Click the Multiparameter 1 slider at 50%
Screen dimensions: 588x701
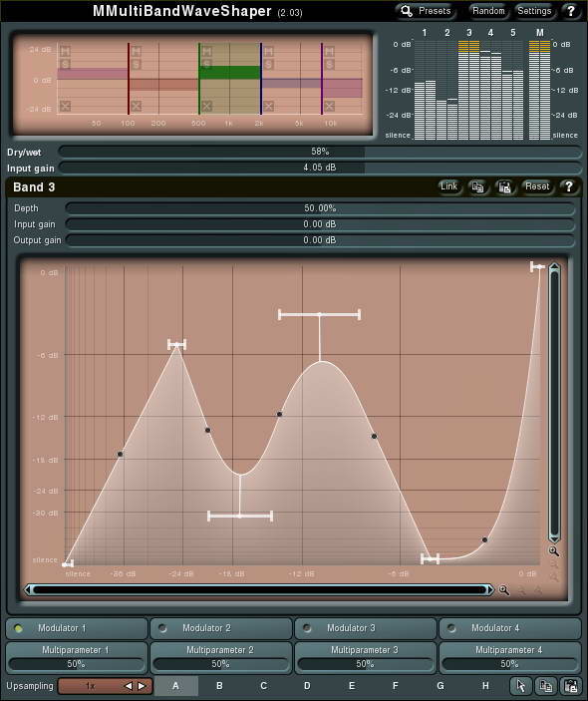76,664
